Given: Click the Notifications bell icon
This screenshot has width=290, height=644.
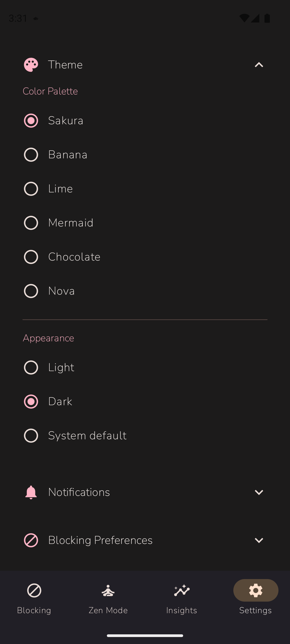Looking at the screenshot, I should coord(31,492).
